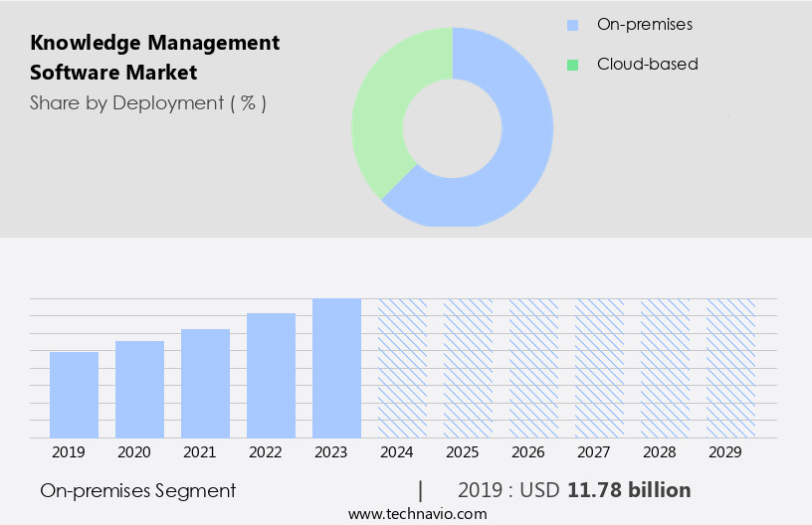Viewport: 812px width, 525px height.
Task: Click the Knowledge Management Software Market title
Action: 154,58
